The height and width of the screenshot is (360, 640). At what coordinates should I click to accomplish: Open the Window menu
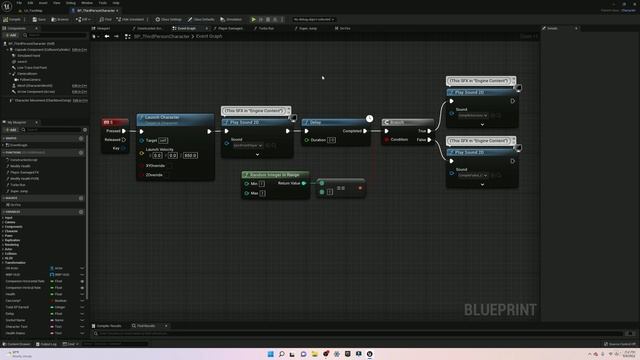87,3
